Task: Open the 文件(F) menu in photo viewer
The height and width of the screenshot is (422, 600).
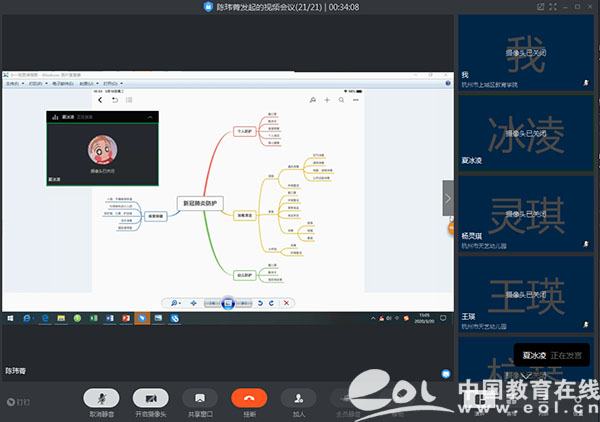Action: 13,83
